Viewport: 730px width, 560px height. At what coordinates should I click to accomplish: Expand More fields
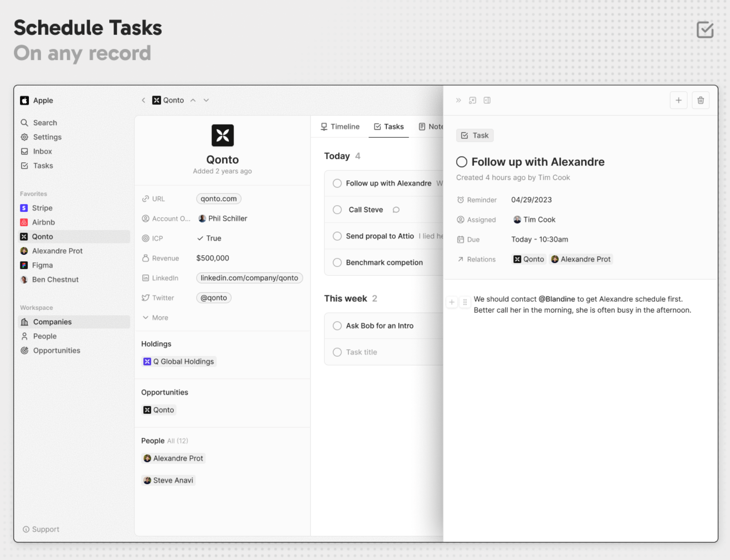click(155, 318)
